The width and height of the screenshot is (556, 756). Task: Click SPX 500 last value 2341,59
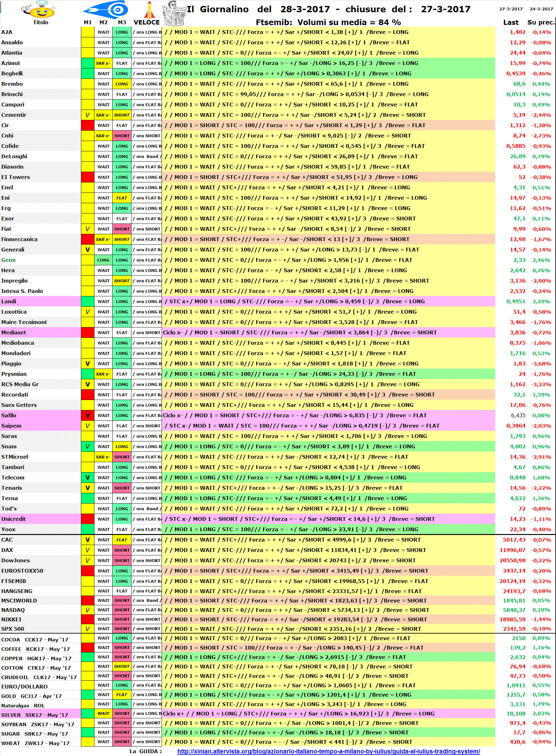tap(514, 629)
